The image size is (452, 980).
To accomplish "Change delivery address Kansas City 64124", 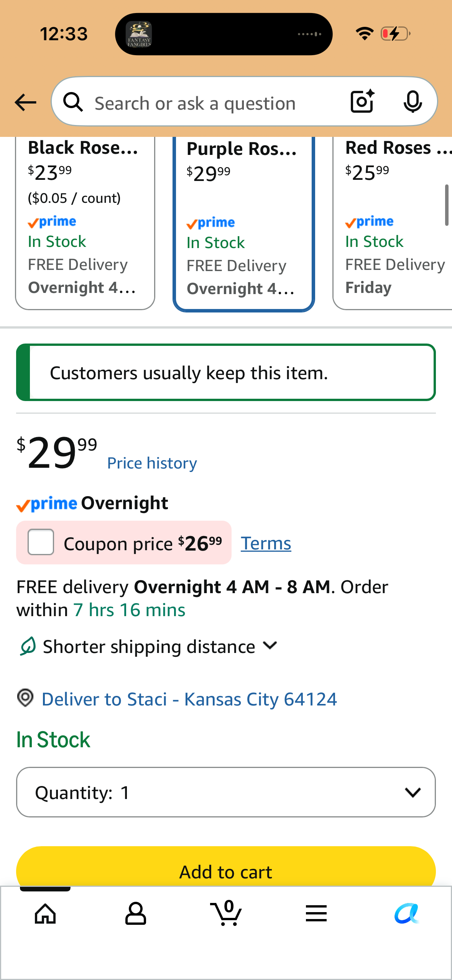I will click(x=189, y=699).
